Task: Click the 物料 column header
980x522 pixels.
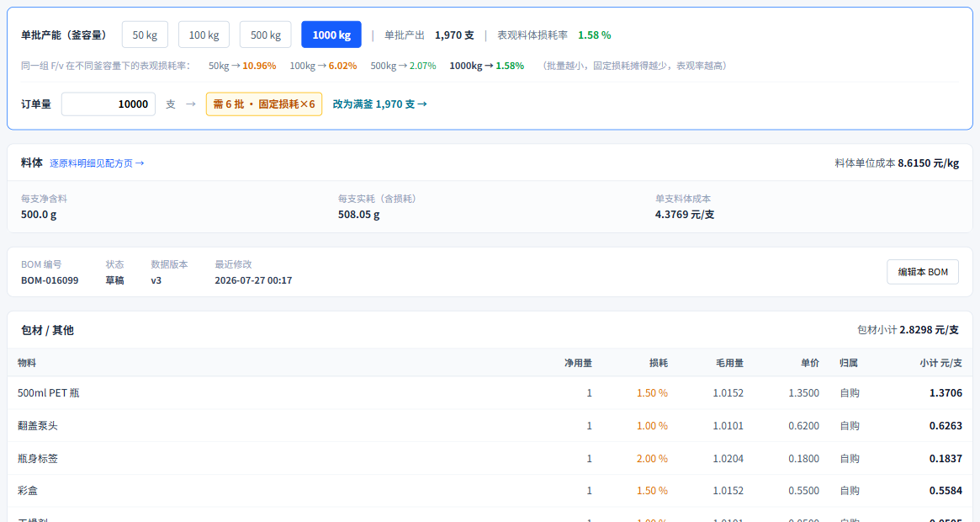Action: coord(27,363)
